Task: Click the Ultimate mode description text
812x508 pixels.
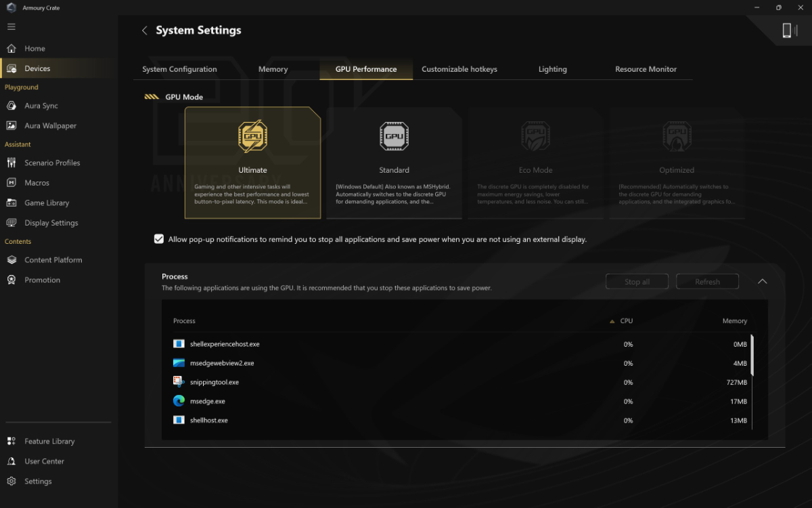Action: 252,194
